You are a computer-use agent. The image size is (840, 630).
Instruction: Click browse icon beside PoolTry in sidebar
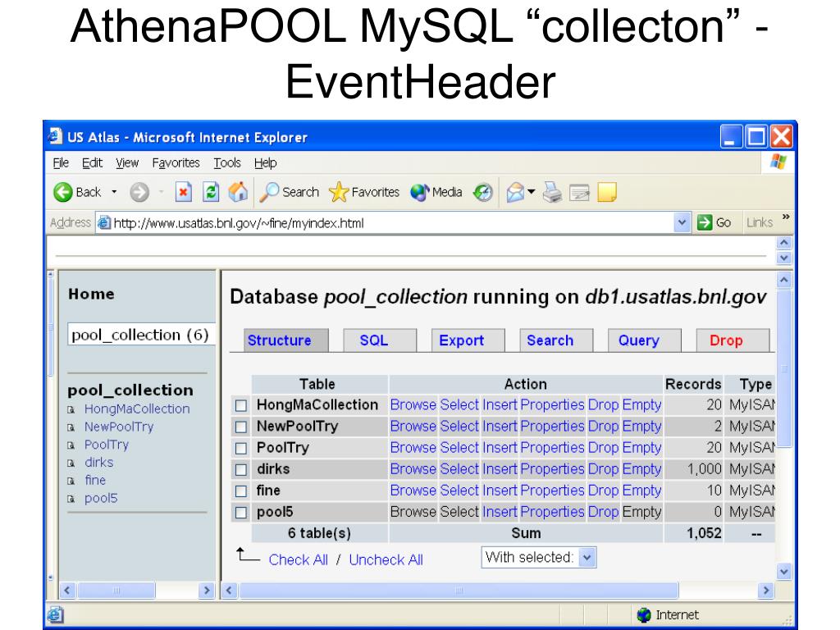click(x=71, y=445)
